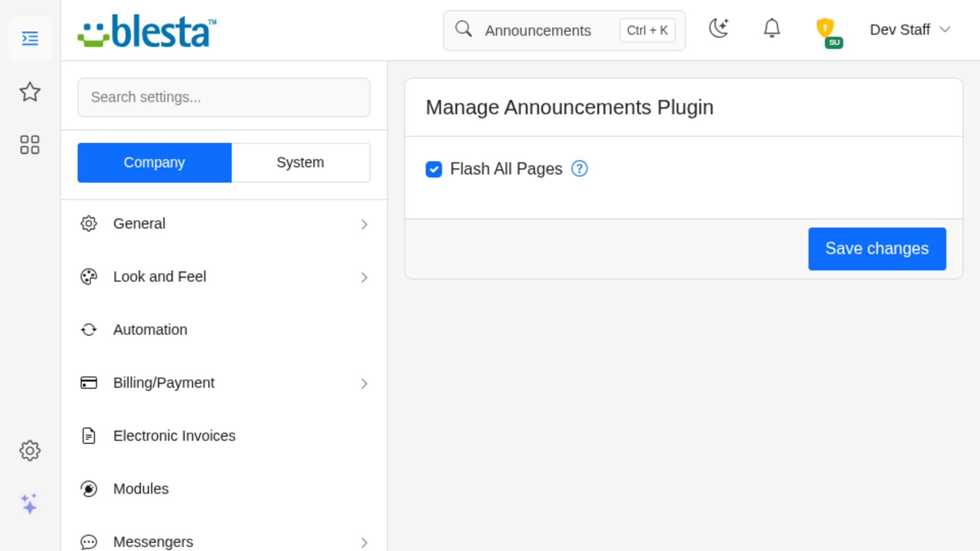This screenshot has height=551, width=980.
Task: Switch to the System tab
Action: click(x=301, y=163)
